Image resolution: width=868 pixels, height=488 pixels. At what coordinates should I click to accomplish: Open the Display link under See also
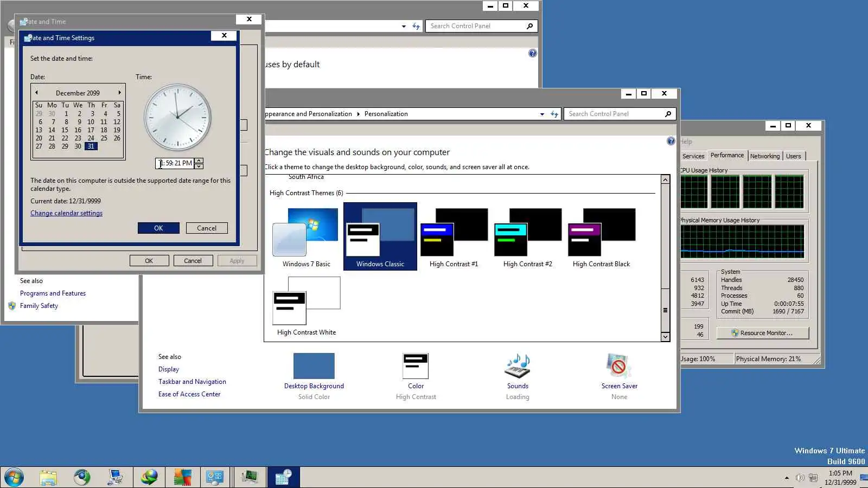(x=169, y=369)
